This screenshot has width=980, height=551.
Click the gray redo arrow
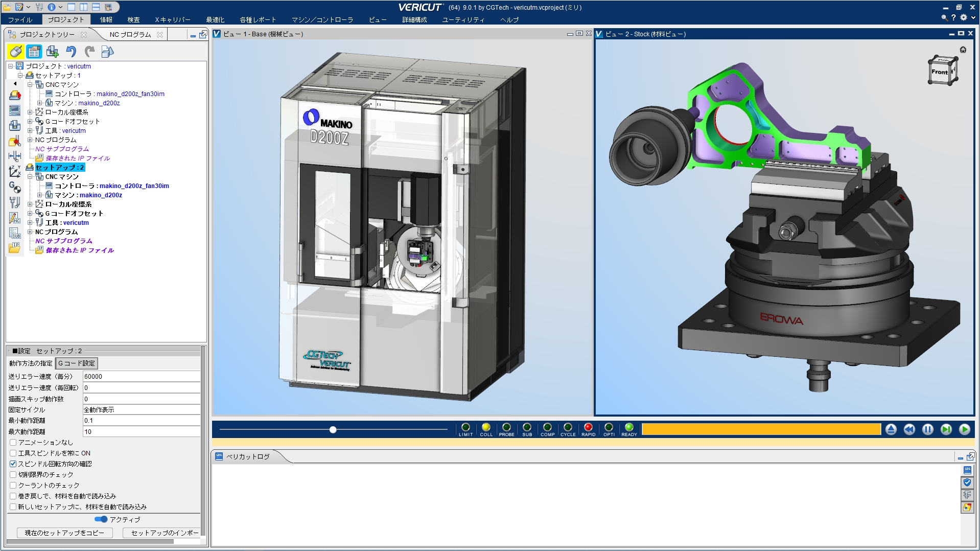coord(89,52)
